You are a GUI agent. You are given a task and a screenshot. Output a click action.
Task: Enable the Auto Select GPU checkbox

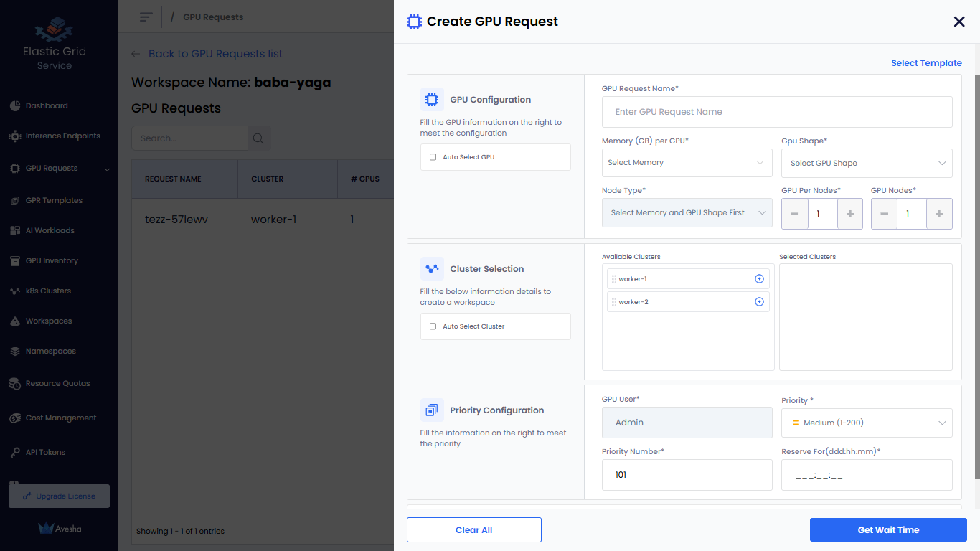pyautogui.click(x=433, y=157)
